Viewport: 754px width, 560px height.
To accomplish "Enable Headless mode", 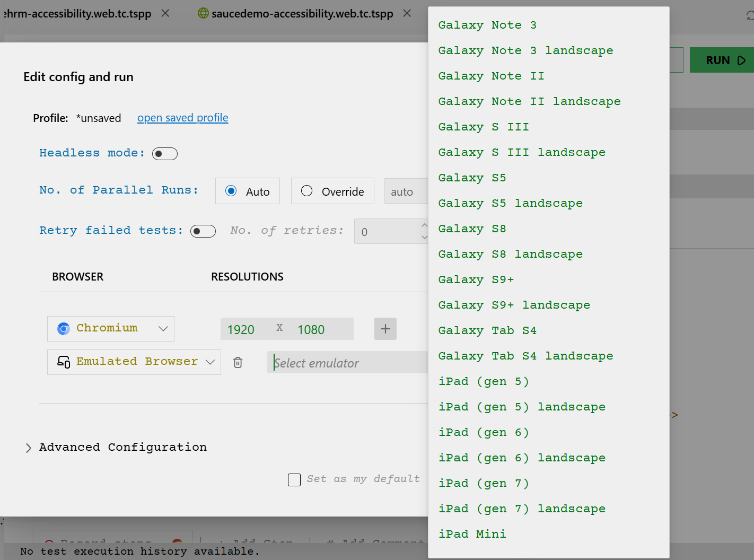I will tap(164, 153).
